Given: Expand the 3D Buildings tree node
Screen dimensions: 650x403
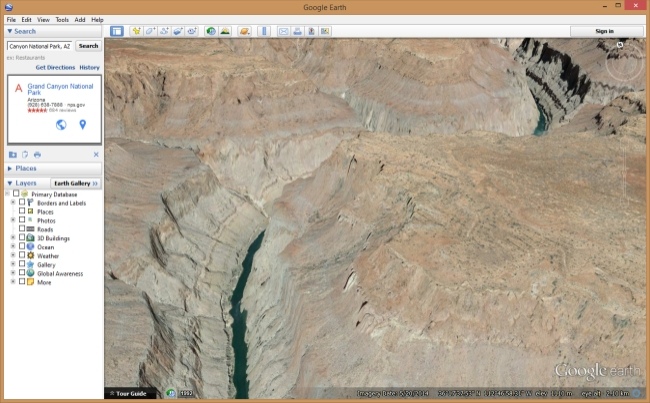Looking at the screenshot, I should pos(13,238).
